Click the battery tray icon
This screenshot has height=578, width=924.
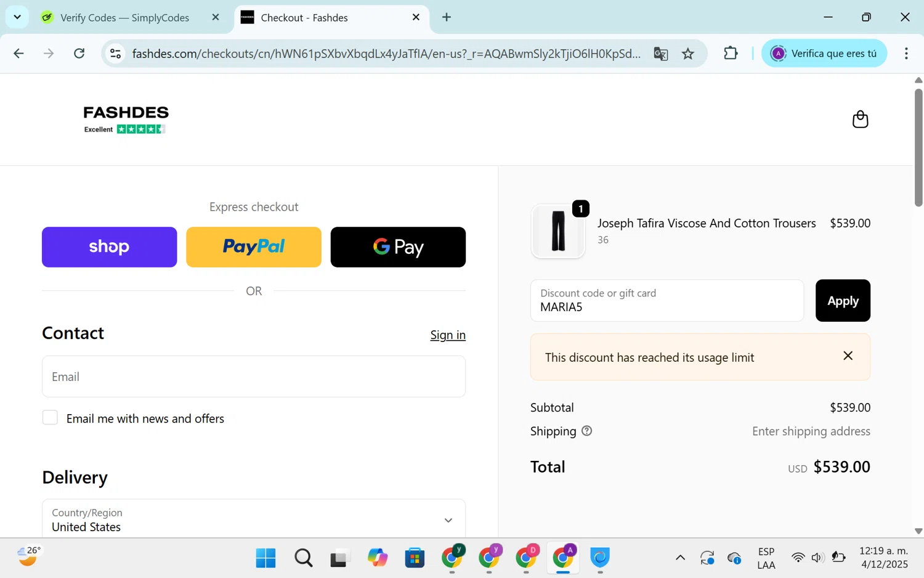pos(838,558)
